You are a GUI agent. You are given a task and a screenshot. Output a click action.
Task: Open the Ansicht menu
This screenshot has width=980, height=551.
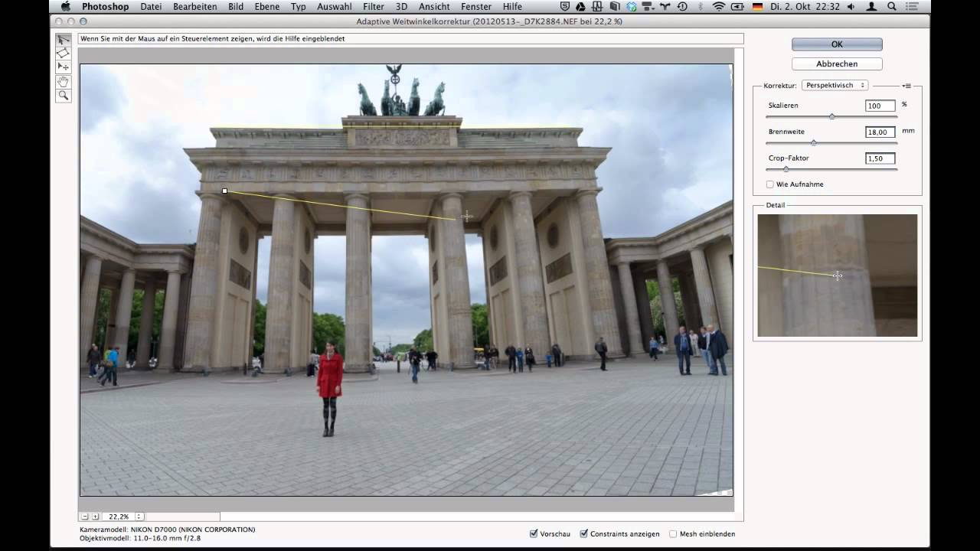click(434, 6)
